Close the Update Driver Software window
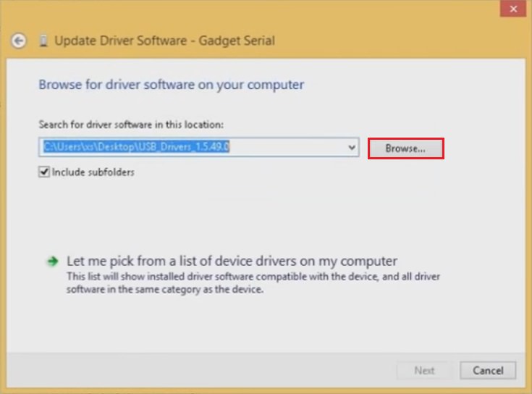Viewport: 532px width, 394px height. (x=513, y=8)
